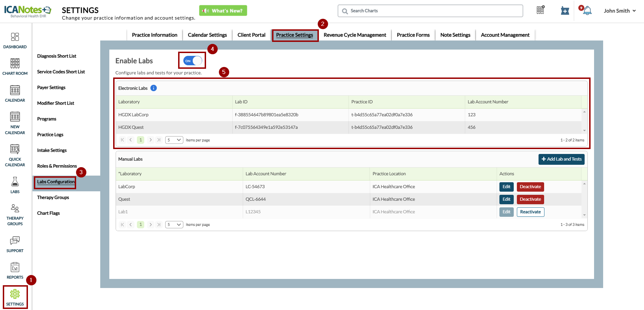Expand Electronic Labs items per page dropdown
Viewport: 644px width, 310px height.
174,140
